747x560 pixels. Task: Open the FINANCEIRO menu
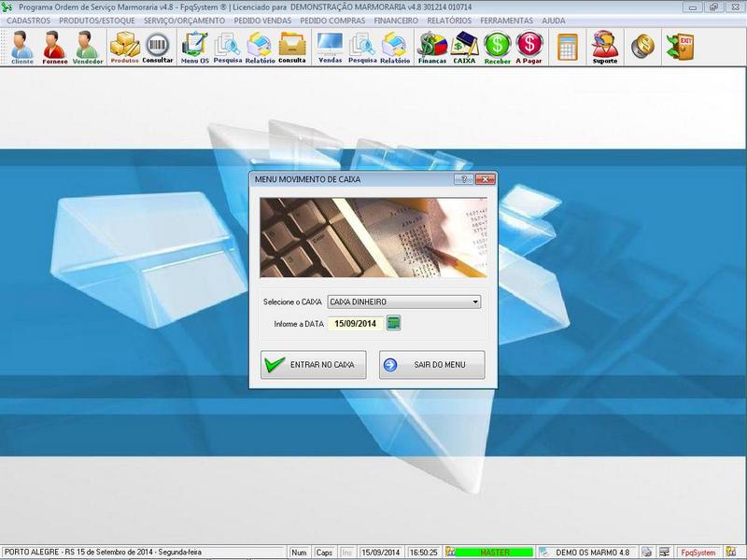(395, 20)
